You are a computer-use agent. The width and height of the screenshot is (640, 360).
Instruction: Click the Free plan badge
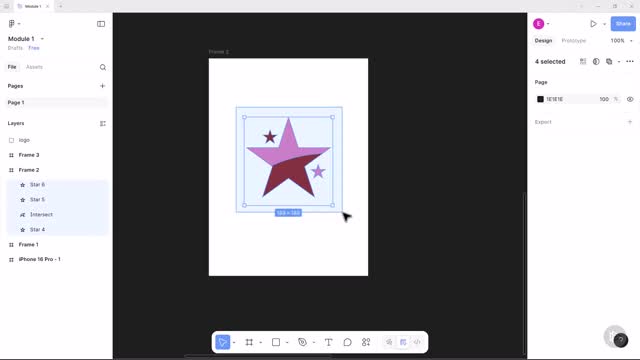pyautogui.click(x=34, y=48)
